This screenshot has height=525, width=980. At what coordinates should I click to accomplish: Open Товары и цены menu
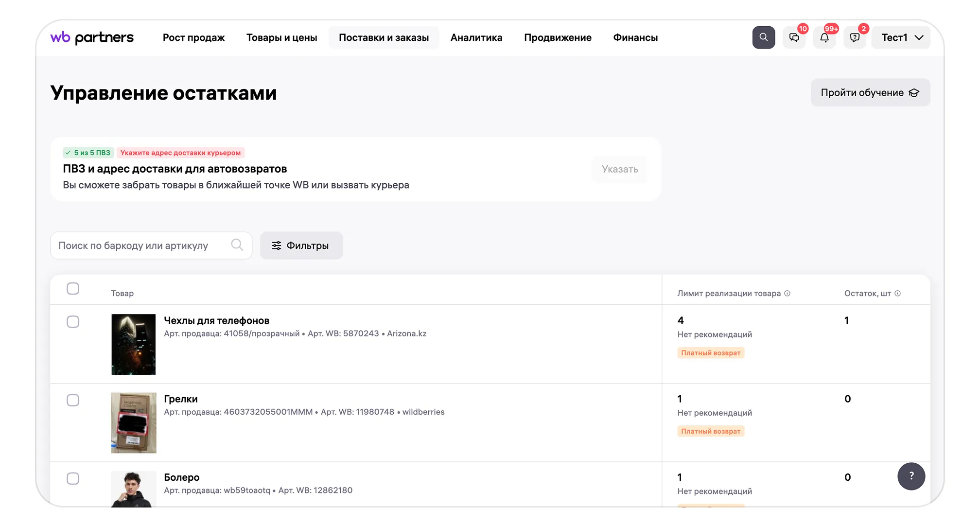[x=281, y=37]
